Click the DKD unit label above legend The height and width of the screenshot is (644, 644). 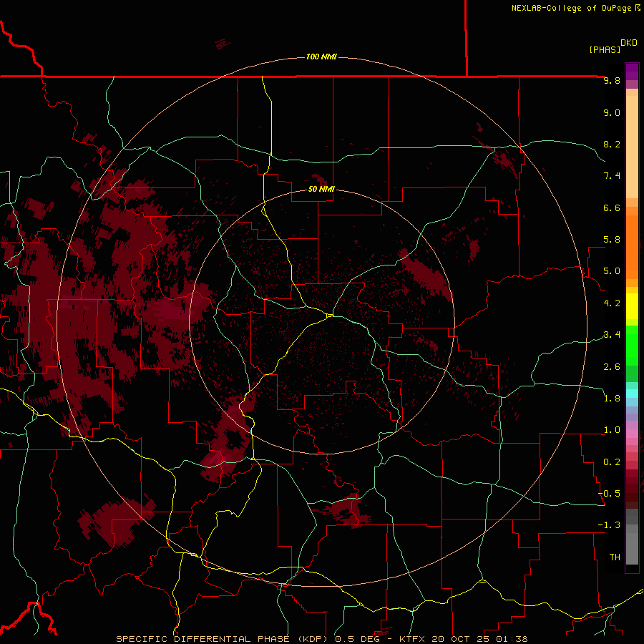coord(629,43)
